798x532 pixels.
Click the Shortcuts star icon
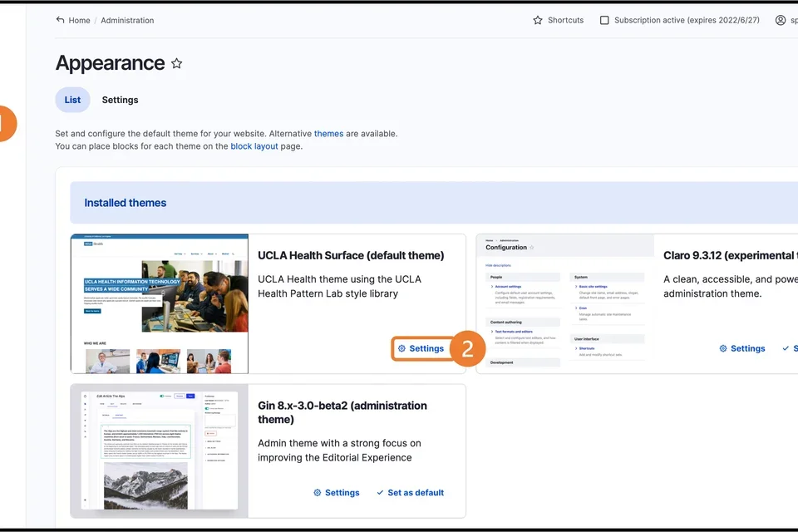coord(538,20)
